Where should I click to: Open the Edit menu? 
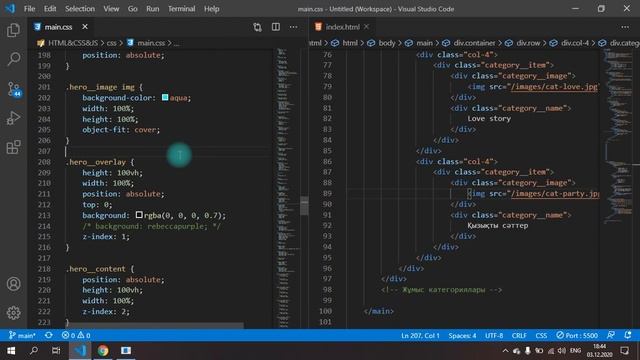(50, 9)
